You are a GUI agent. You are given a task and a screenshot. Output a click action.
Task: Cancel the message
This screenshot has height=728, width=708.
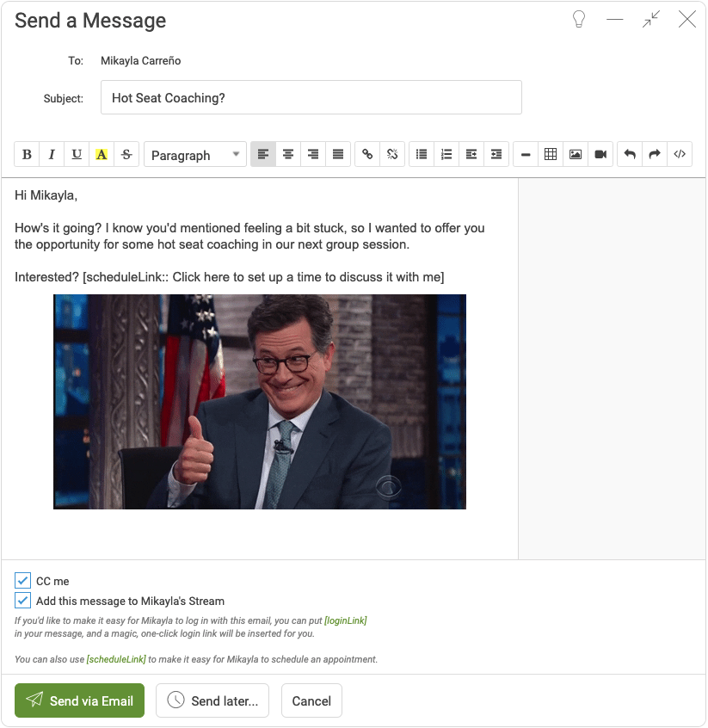[x=311, y=700]
